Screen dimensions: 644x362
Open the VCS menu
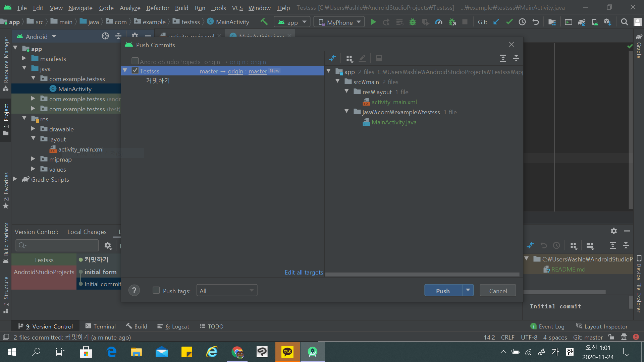click(237, 8)
